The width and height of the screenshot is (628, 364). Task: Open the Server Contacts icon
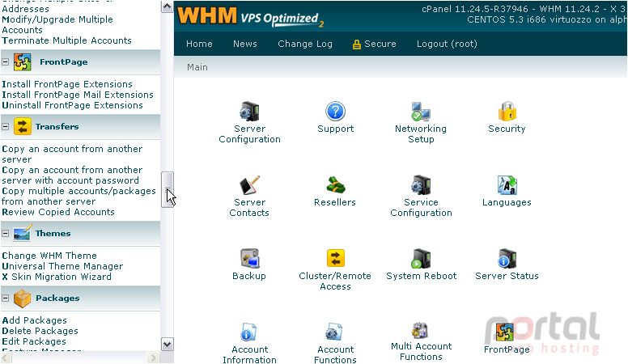pos(249,185)
